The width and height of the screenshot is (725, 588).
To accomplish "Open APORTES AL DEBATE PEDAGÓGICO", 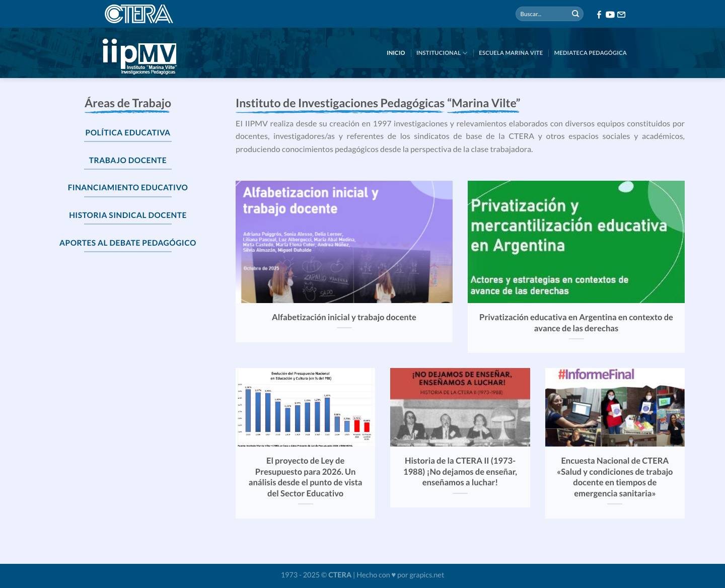I will [127, 243].
